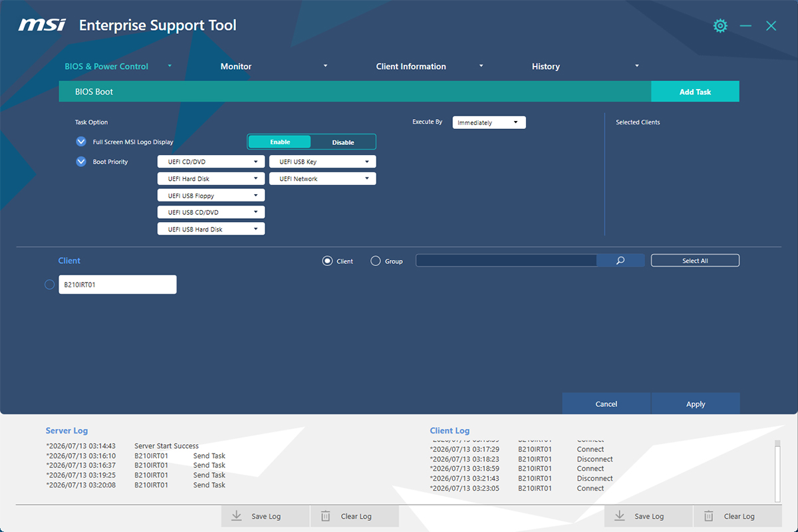Click the 03:18:23 Disconnect log entry
This screenshot has height=532, width=798.
pyautogui.click(x=521, y=459)
